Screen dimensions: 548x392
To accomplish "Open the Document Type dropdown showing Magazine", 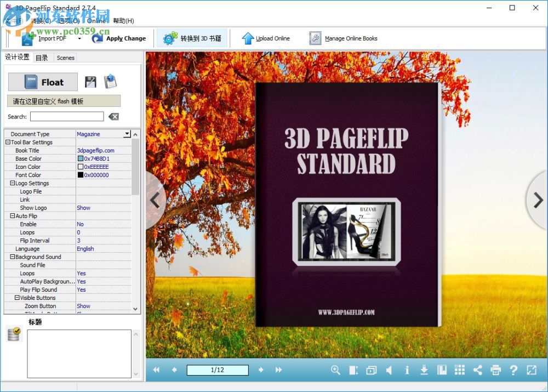I will point(127,134).
